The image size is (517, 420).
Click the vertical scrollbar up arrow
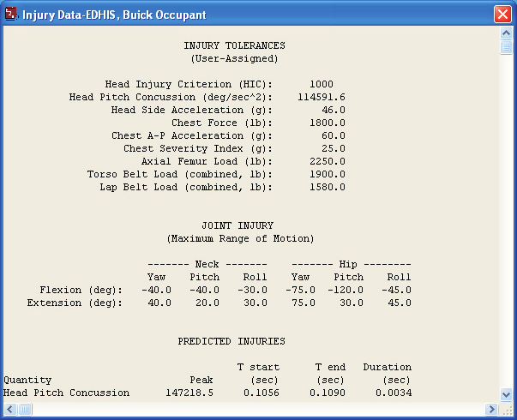pos(506,33)
